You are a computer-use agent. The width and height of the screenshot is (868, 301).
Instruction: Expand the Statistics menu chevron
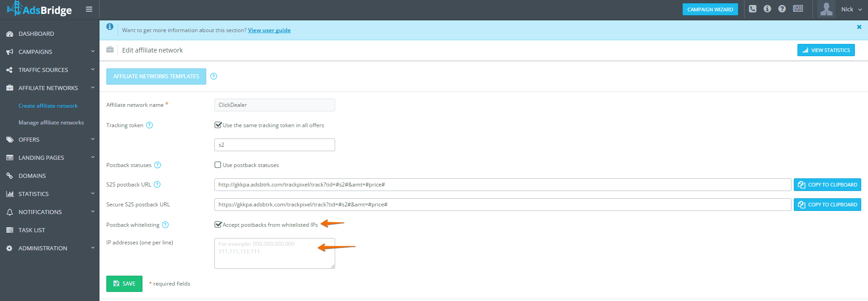(x=93, y=193)
